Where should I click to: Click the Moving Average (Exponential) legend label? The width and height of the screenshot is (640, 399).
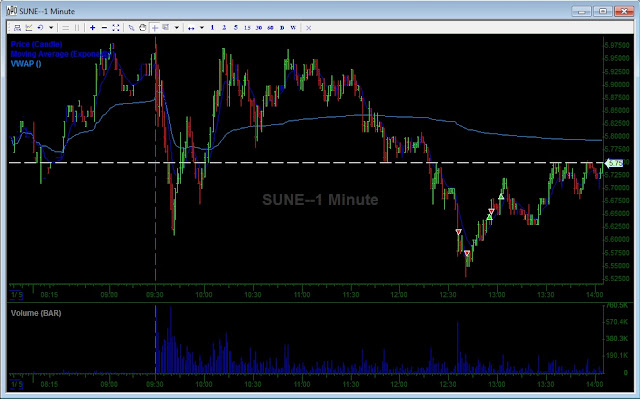click(61, 54)
